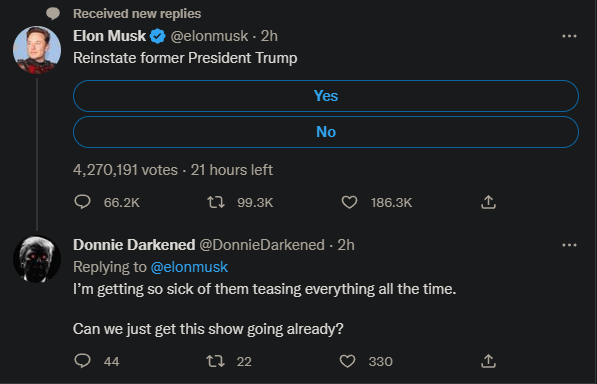Open more options on Elon Musk's tweet

click(x=569, y=36)
